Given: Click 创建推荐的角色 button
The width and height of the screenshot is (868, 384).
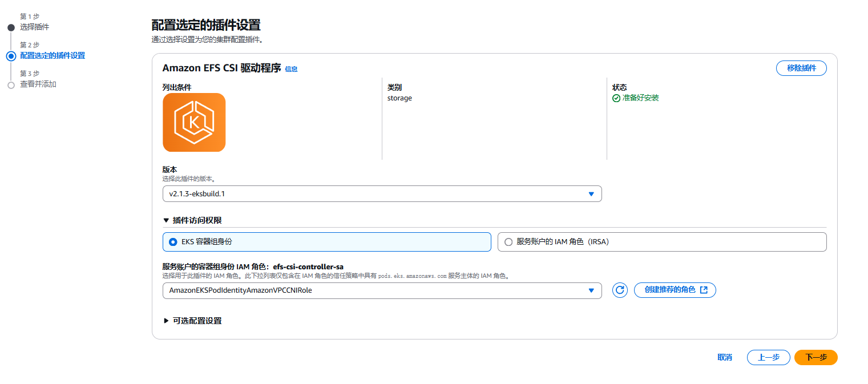Looking at the screenshot, I should pyautogui.click(x=675, y=290).
